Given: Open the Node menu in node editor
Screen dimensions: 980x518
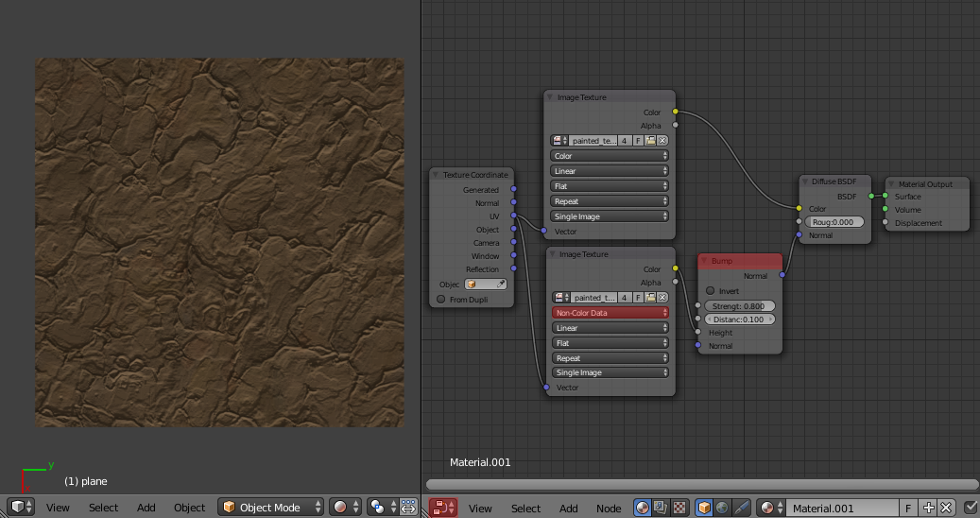Looking at the screenshot, I should [609, 508].
